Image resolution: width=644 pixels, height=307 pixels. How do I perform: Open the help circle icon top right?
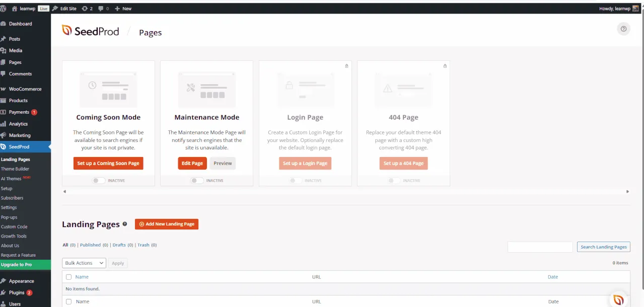623,29
